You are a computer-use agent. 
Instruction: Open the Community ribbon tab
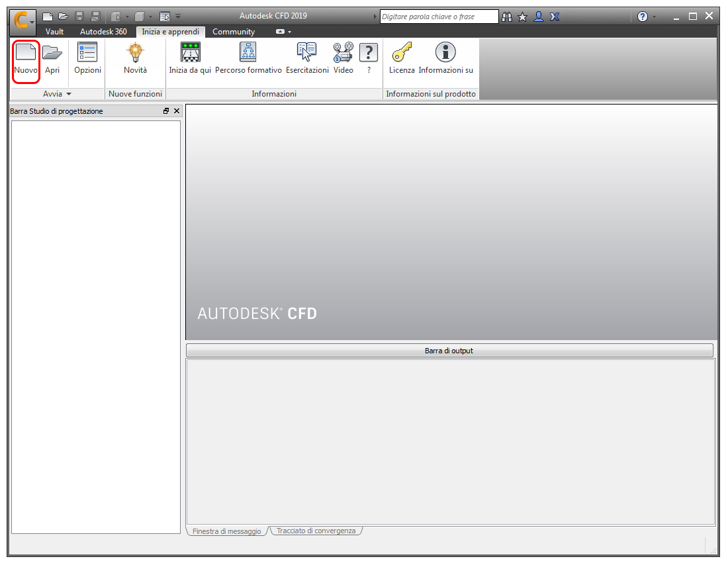click(x=234, y=32)
